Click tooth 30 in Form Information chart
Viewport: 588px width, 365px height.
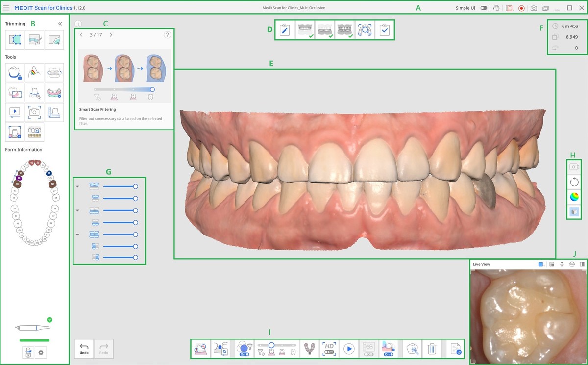pos(53,184)
